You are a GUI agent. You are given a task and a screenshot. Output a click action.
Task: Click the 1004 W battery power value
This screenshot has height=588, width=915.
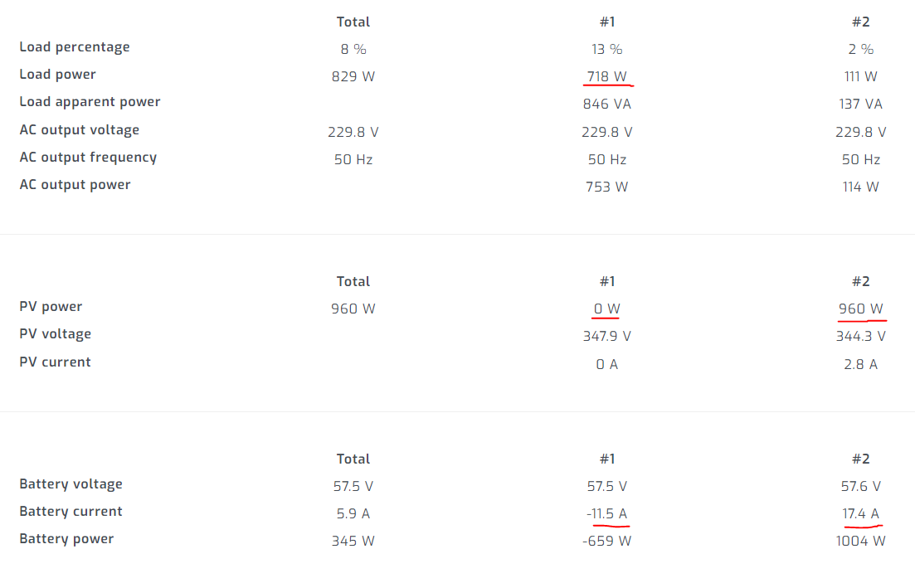[x=860, y=541]
